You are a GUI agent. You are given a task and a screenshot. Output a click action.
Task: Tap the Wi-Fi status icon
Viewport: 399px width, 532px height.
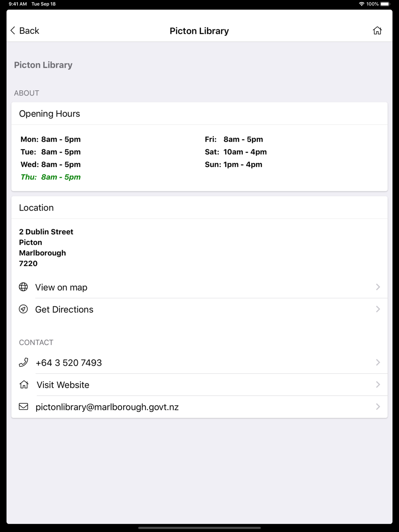click(361, 4)
